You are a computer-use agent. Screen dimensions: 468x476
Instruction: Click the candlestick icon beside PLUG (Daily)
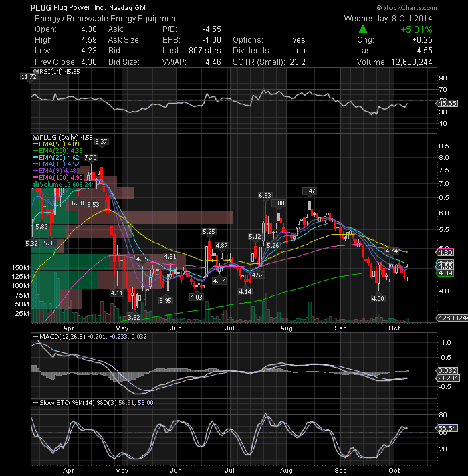click(35, 138)
